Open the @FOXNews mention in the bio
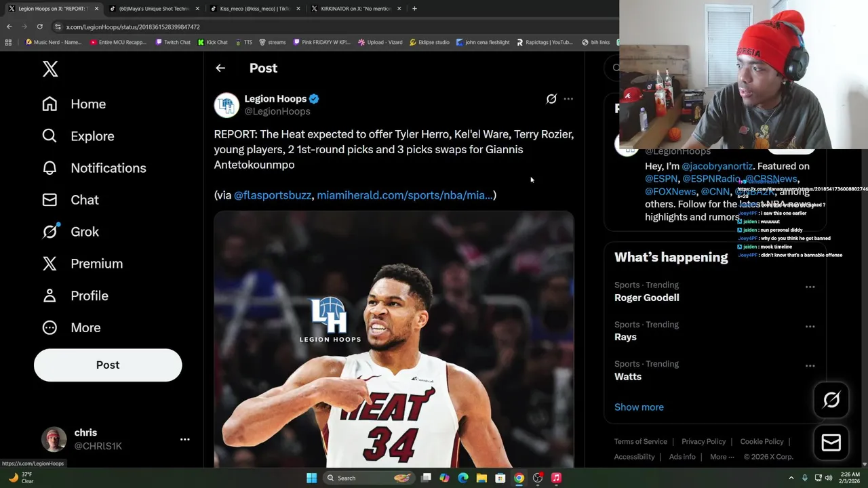Screen dimensions: 868x488 pyautogui.click(x=670, y=192)
